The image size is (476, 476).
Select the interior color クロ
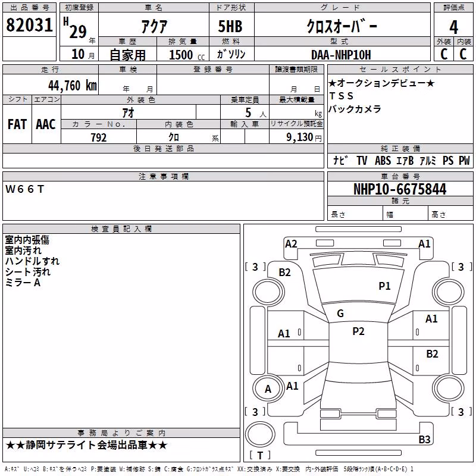(x=174, y=137)
